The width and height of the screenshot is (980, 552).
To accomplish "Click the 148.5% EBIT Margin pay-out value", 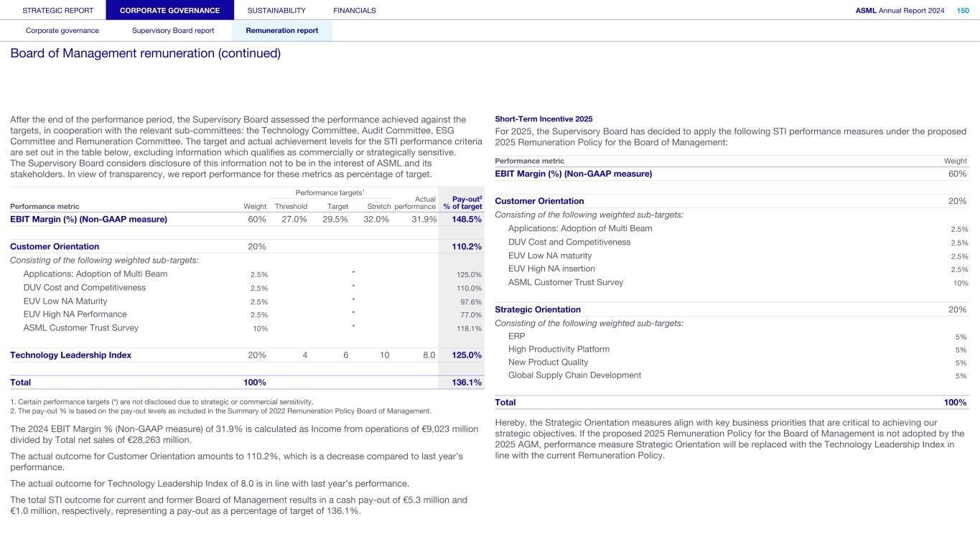I will pos(466,220).
